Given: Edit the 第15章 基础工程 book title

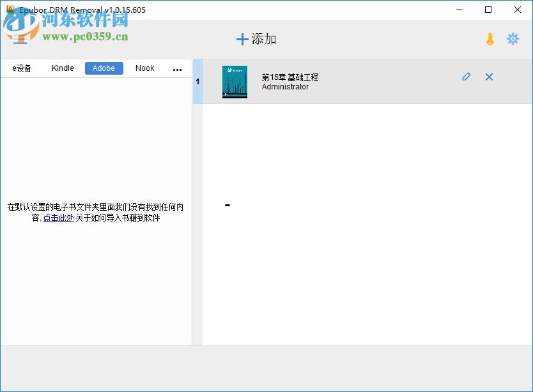Looking at the screenshot, I should (466, 76).
